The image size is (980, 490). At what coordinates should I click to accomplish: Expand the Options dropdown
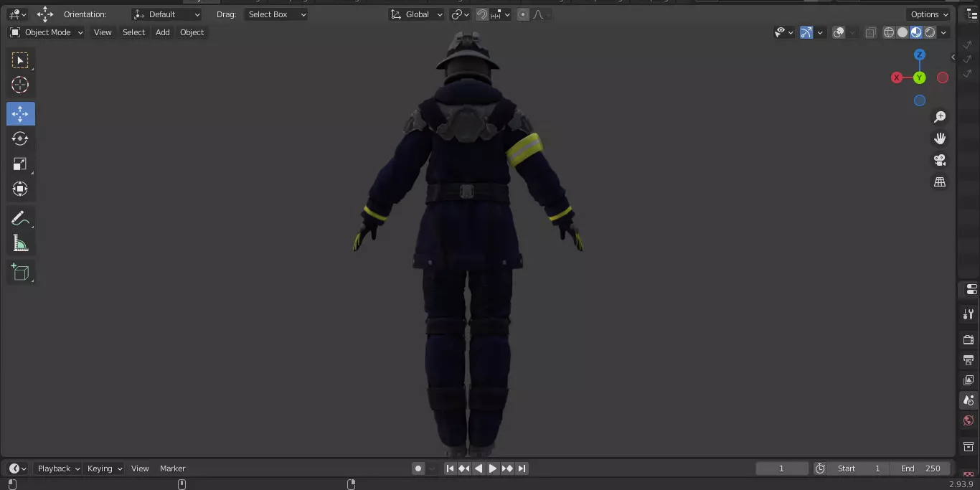pyautogui.click(x=930, y=14)
